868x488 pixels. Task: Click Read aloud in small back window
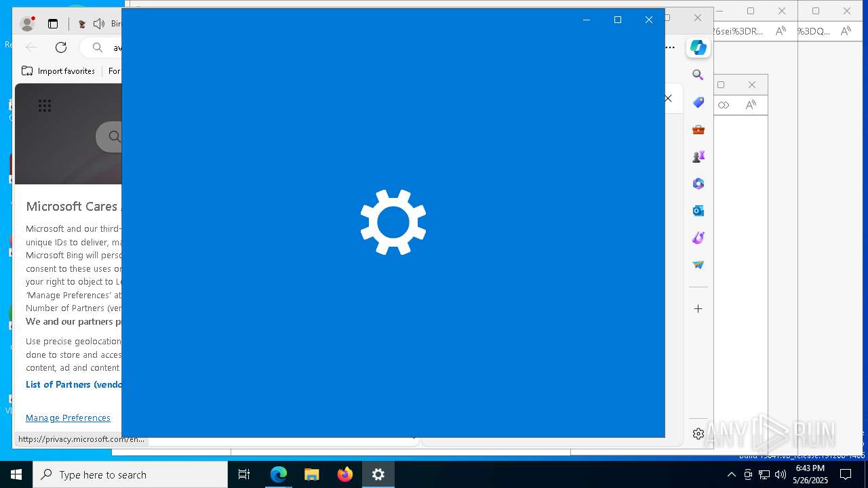(x=751, y=105)
